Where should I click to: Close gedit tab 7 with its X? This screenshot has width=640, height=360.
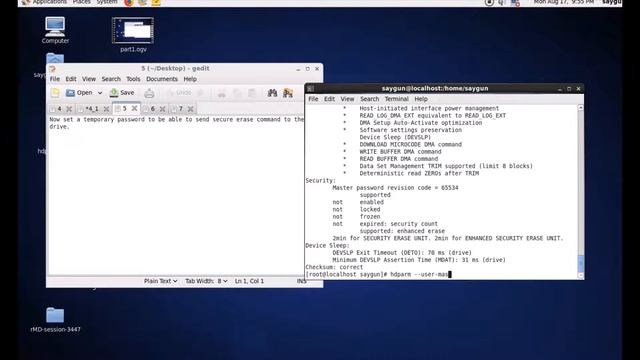(x=190, y=109)
